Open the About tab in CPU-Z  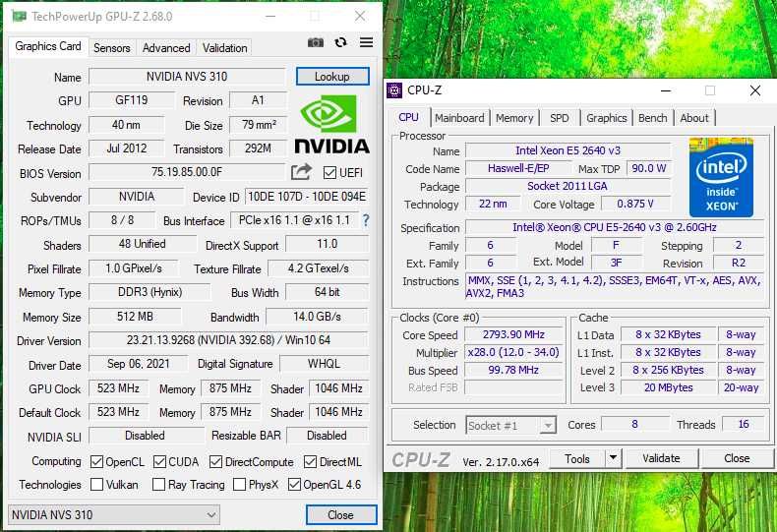click(x=694, y=118)
